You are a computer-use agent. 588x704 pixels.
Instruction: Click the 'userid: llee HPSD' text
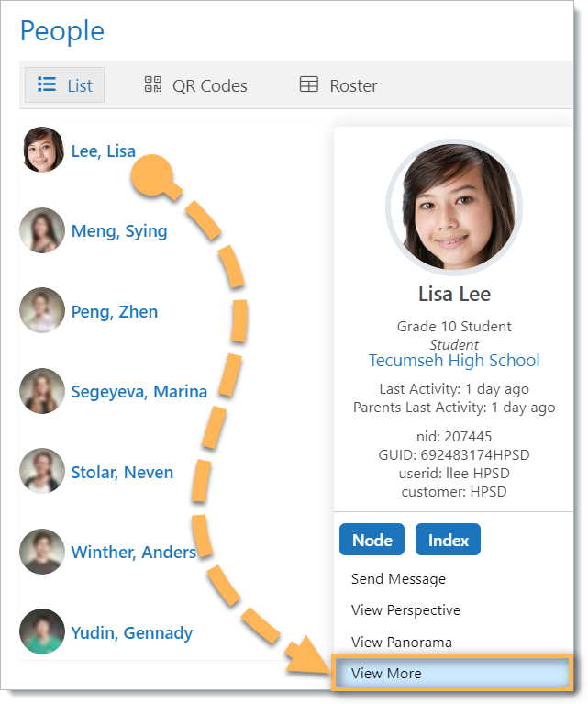click(x=454, y=474)
